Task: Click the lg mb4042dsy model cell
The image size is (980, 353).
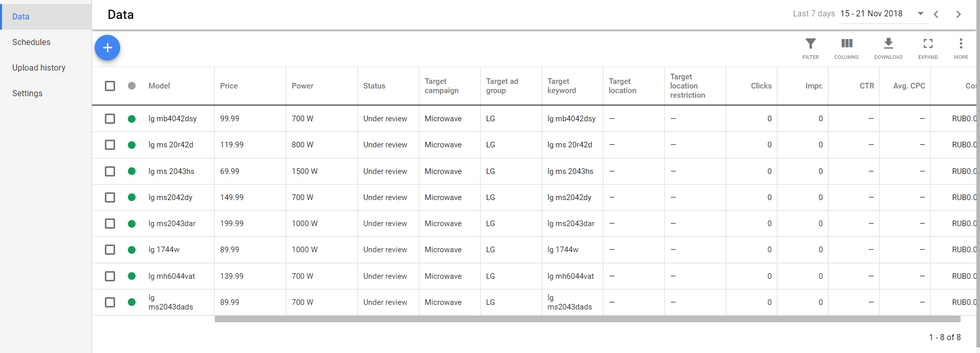Action: click(172, 119)
